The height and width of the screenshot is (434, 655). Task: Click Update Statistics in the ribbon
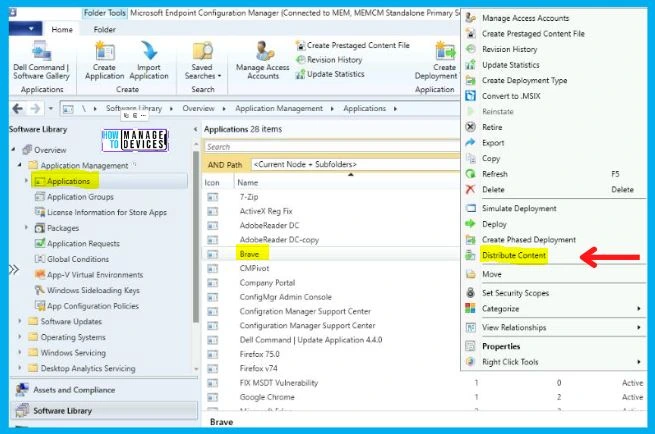point(330,74)
